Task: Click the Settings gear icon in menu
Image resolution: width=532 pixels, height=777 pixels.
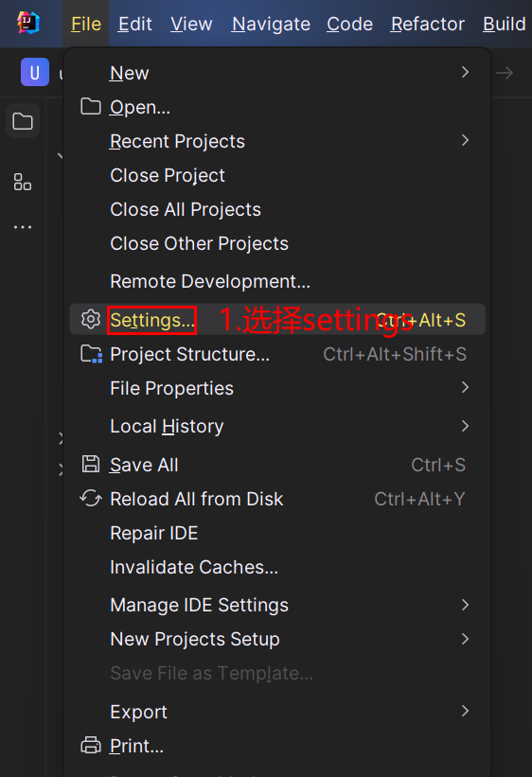Action: 91,320
